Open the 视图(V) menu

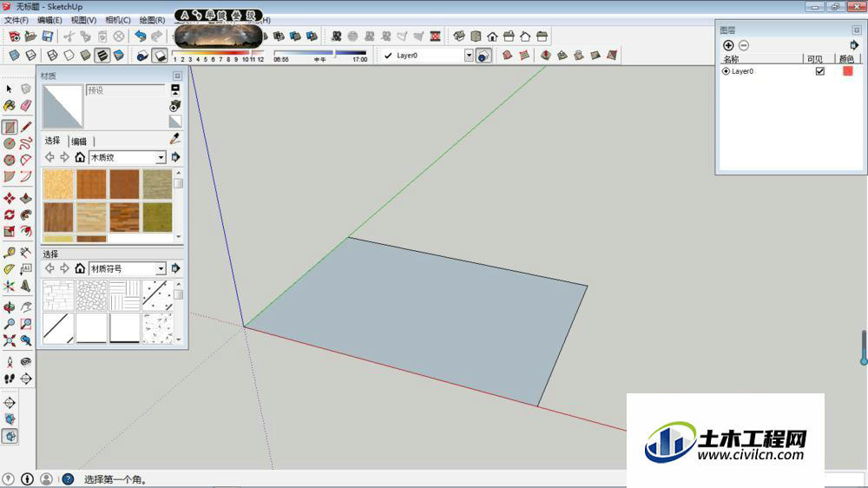[83, 20]
